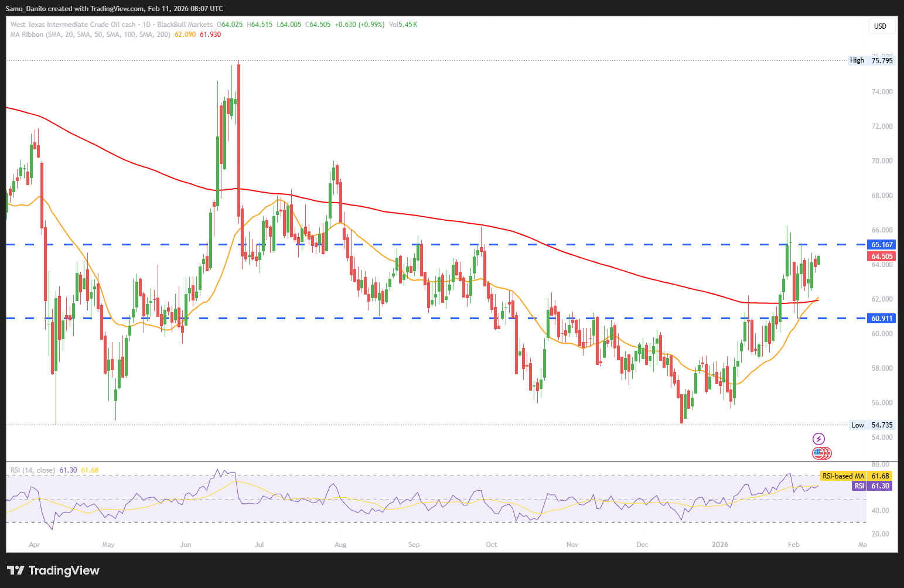904x588 pixels.
Task: Click the 2026 year marker on time axis
Action: (719, 545)
